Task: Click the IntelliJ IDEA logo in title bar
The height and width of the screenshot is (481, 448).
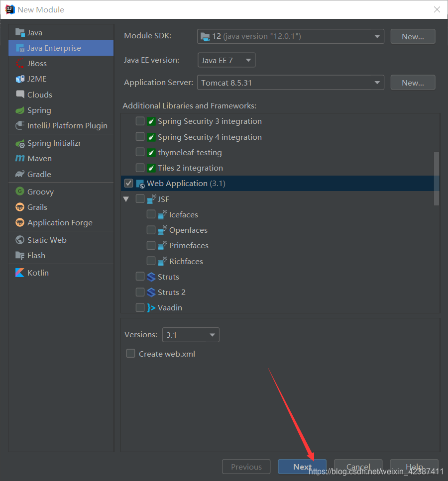Action: click(10, 9)
